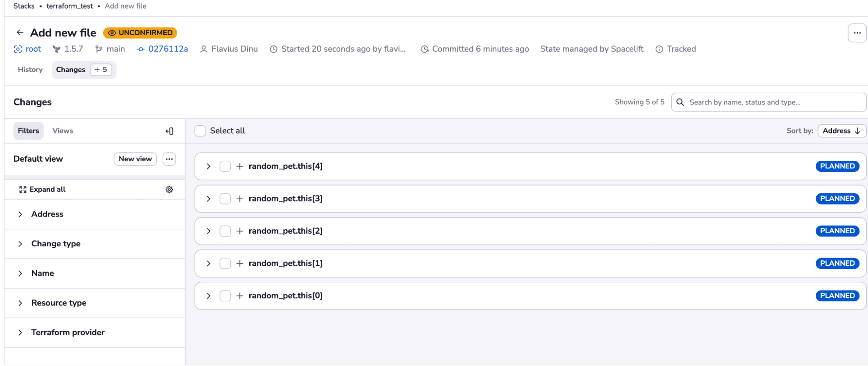Open commit link 0276112a

pyautogui.click(x=168, y=49)
